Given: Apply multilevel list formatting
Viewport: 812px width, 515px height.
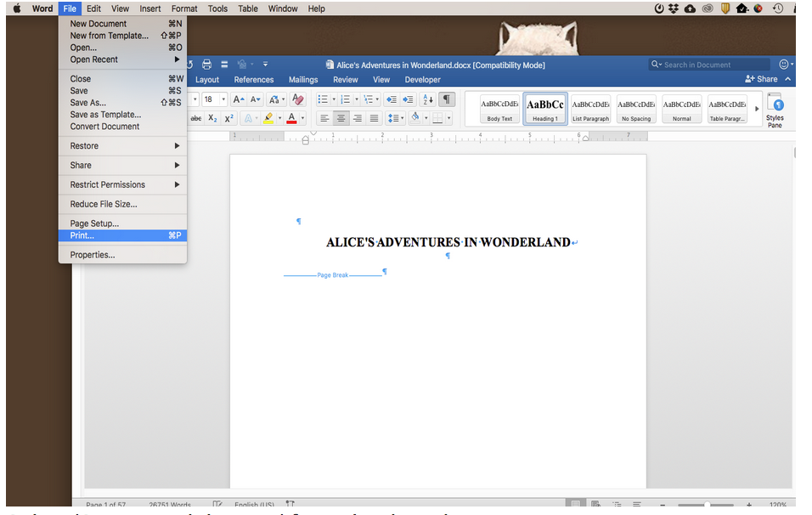Looking at the screenshot, I should click(x=368, y=99).
